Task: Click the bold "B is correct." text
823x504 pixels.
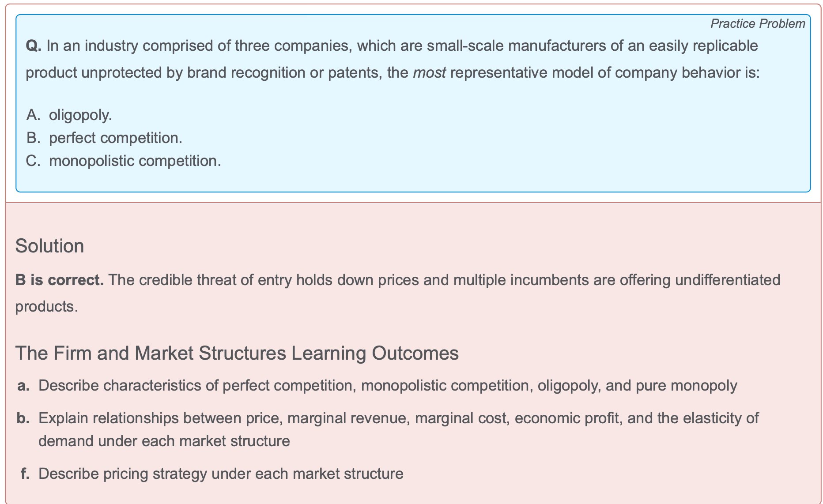Action: (x=59, y=280)
